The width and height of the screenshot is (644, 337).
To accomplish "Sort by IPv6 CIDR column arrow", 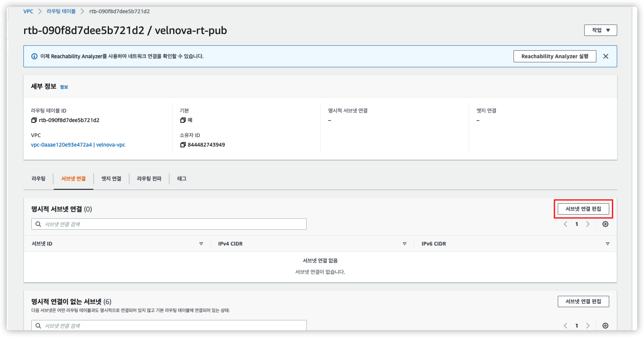I will click(608, 243).
